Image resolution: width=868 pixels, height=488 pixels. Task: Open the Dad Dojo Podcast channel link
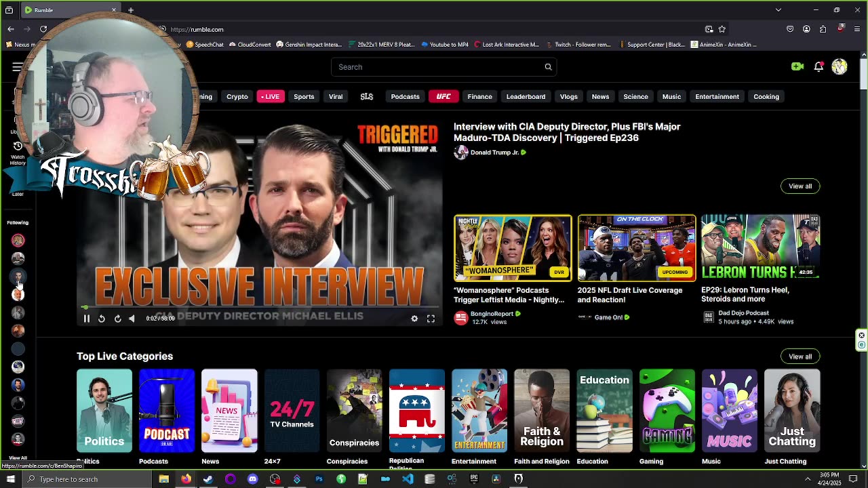743,313
